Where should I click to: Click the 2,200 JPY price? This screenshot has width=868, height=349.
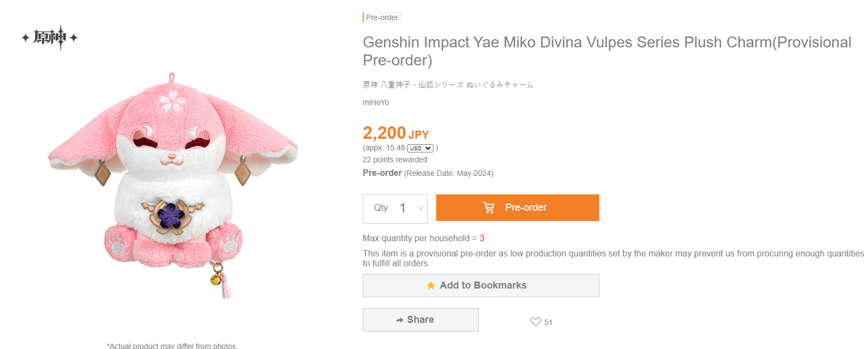pos(395,133)
